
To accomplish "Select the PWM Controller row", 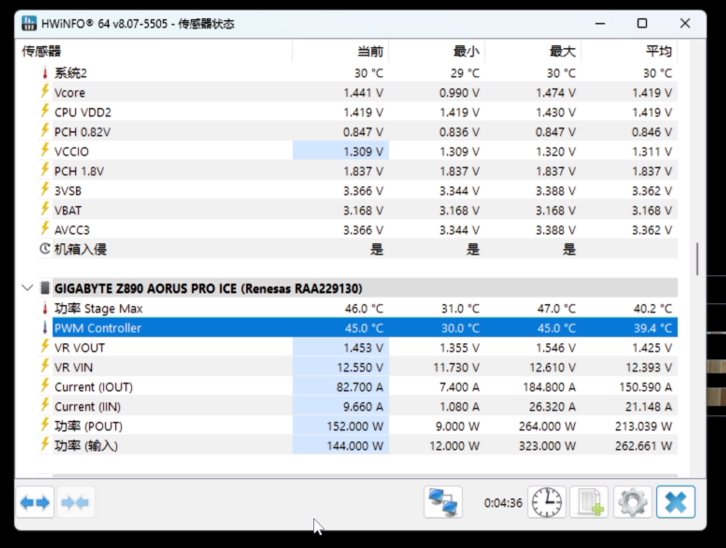I will pyautogui.click(x=98, y=328).
